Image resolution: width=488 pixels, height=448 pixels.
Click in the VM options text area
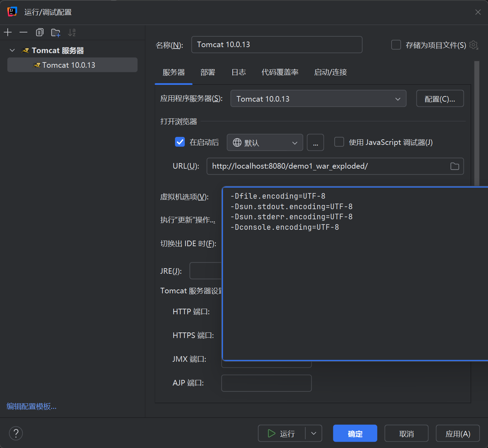[355, 273]
